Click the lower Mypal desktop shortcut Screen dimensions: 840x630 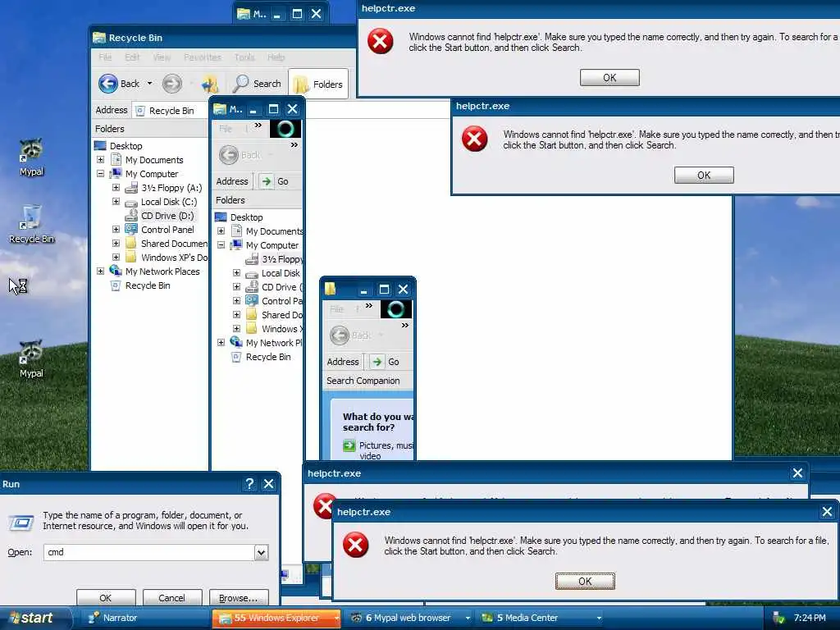[32, 359]
